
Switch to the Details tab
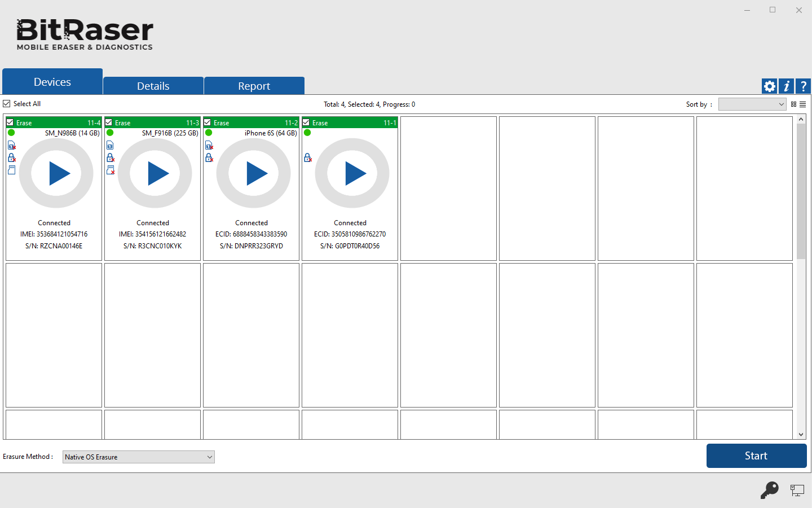click(x=153, y=86)
